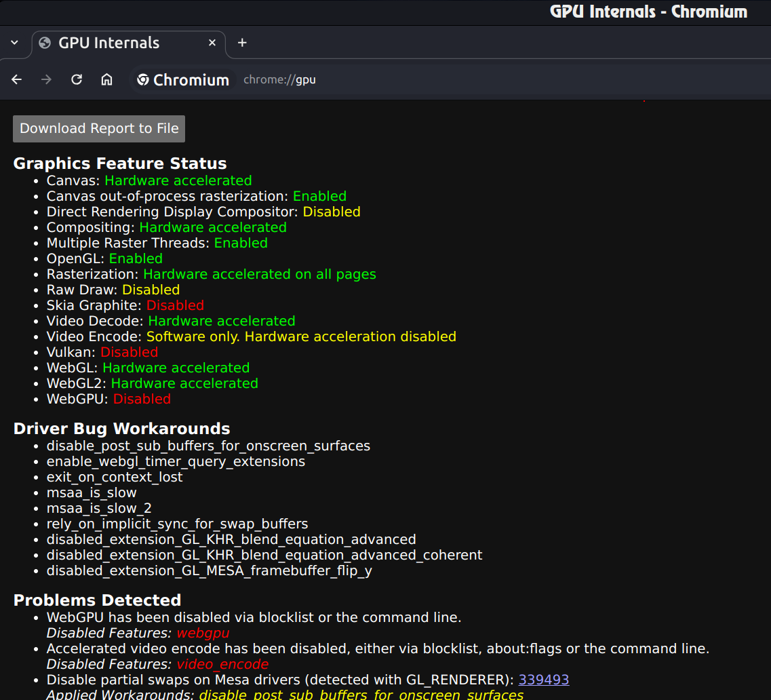Click the Driver Bug Workarounds heading
The height and width of the screenshot is (700, 771).
(122, 429)
